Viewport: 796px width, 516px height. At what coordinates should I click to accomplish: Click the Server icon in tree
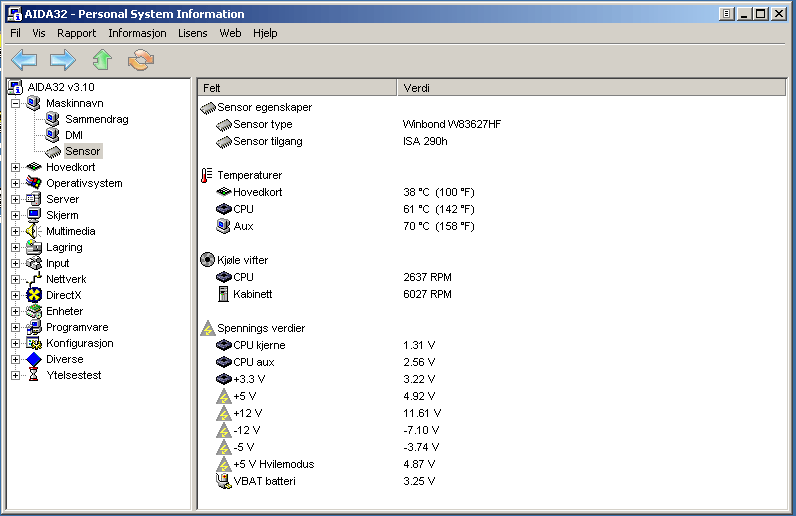point(34,199)
